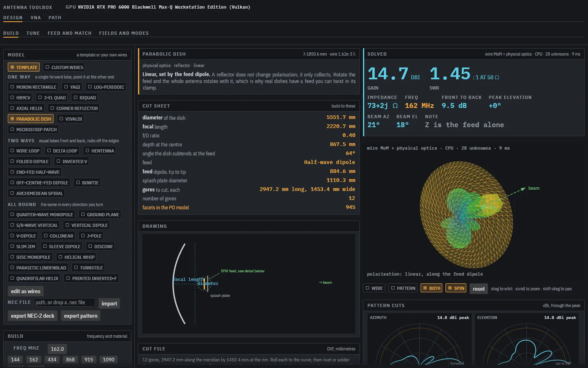
Task: Click the export pattern button
Action: pos(81,316)
